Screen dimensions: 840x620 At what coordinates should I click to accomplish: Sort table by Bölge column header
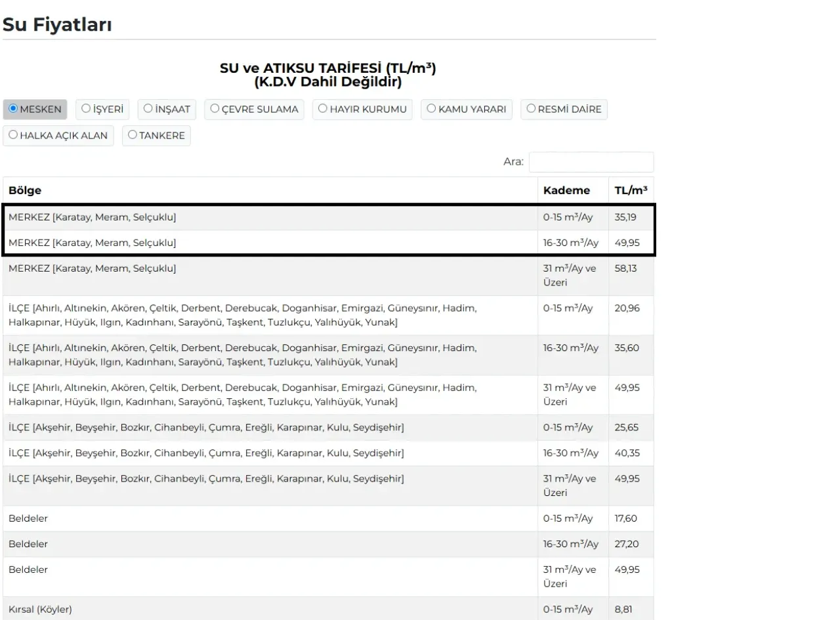point(25,190)
